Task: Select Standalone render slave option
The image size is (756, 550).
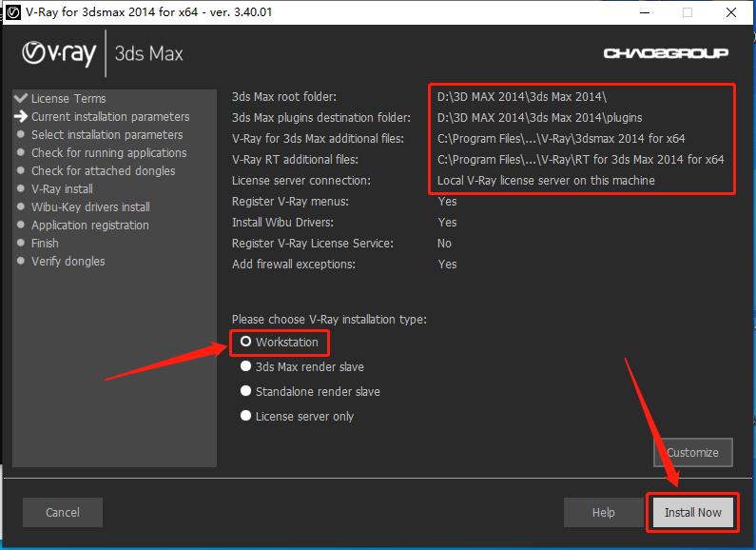Action: pyautogui.click(x=246, y=391)
